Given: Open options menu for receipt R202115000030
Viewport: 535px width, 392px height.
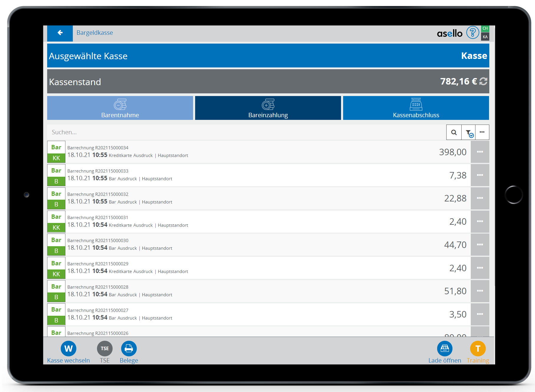Looking at the screenshot, I should pos(480,245).
